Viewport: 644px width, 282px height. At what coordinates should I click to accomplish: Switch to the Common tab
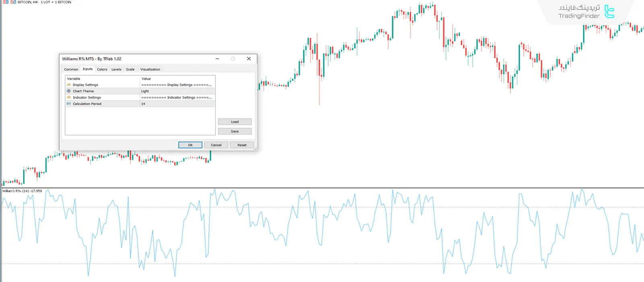tap(71, 69)
